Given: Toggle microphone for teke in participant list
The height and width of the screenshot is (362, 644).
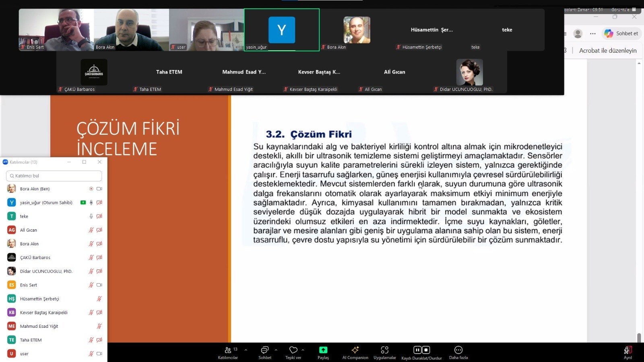Looking at the screenshot, I should pos(91,216).
